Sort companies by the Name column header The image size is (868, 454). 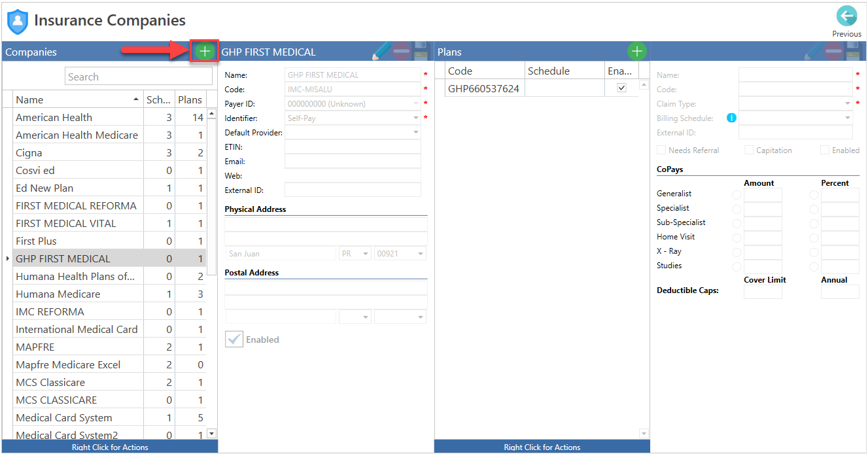point(78,99)
